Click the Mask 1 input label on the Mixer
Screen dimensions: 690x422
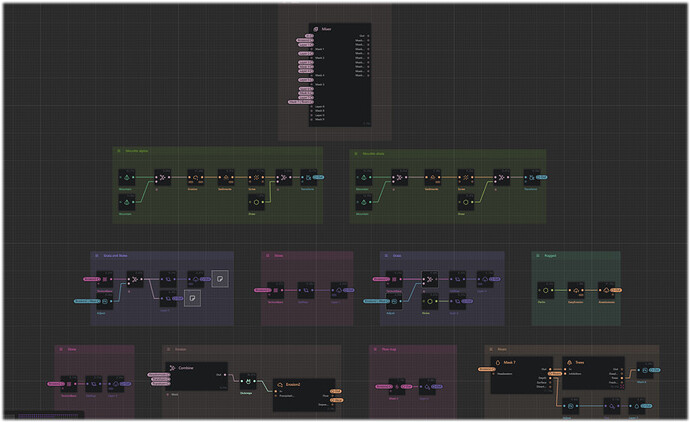(x=320, y=49)
